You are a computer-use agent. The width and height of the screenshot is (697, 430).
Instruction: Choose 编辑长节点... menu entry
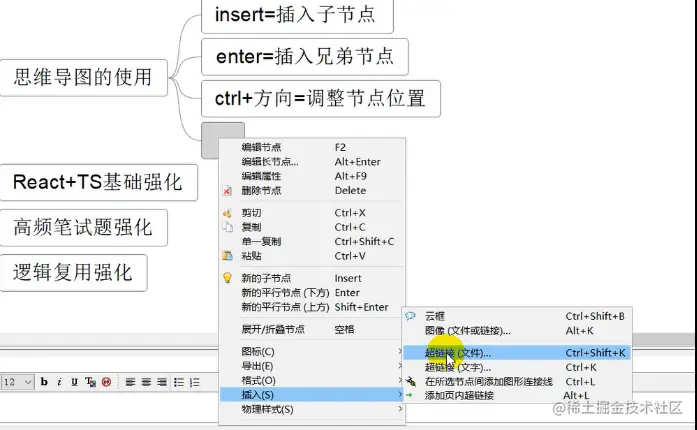(312, 161)
